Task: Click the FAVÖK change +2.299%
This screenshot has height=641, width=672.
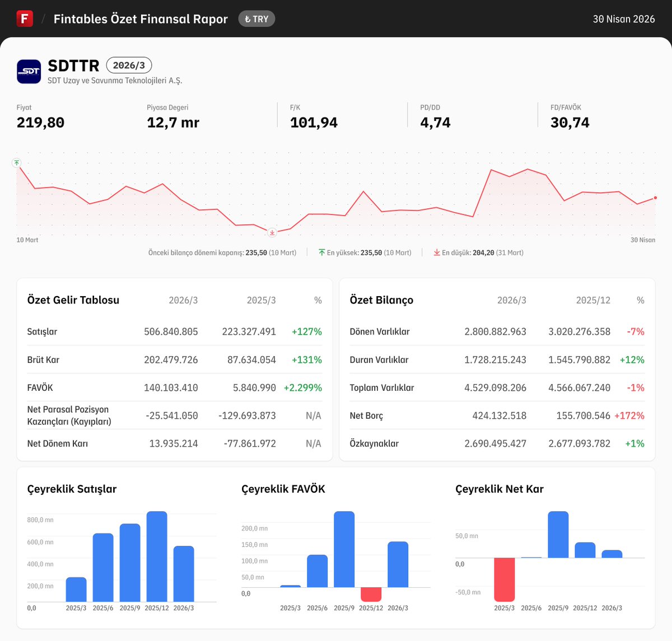Action: coord(303,387)
